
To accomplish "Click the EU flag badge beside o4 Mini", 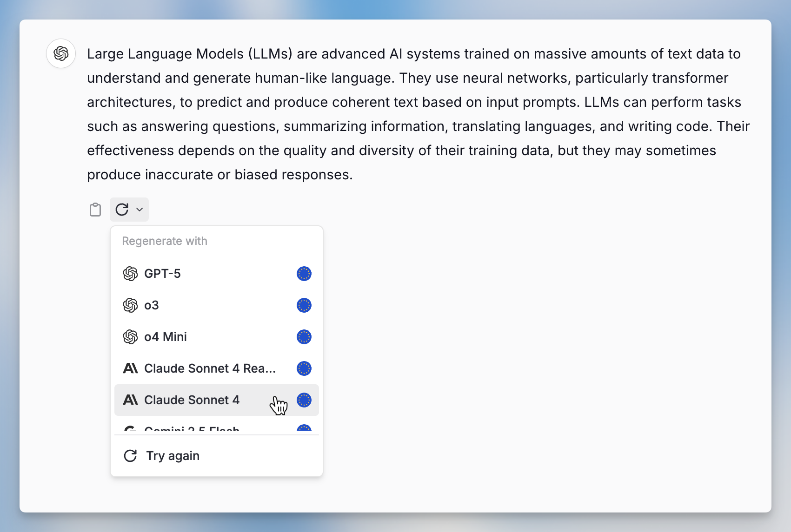I will (304, 337).
